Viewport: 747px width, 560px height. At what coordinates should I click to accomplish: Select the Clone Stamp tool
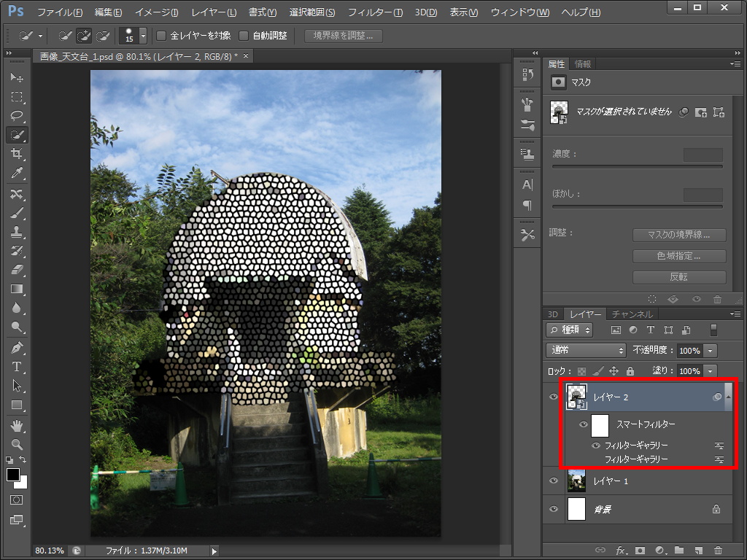click(x=17, y=231)
